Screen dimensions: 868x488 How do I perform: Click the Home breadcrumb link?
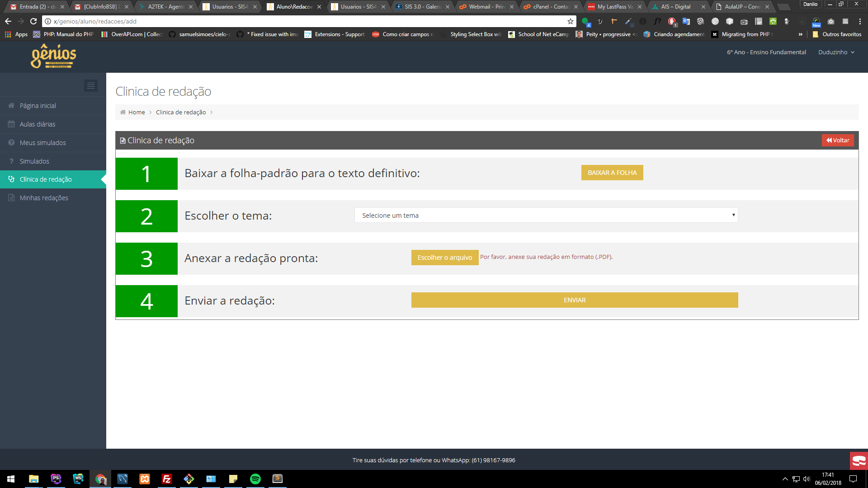tap(137, 112)
